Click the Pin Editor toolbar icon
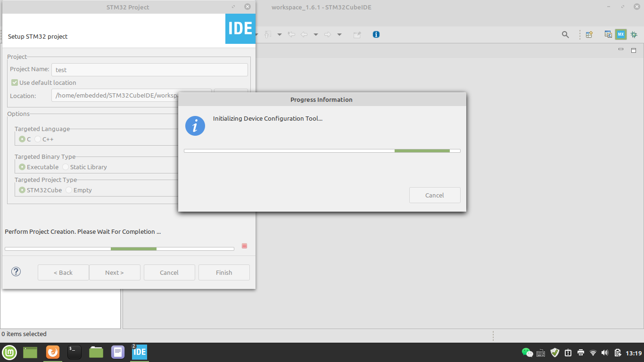The height and width of the screenshot is (362, 644). tap(357, 34)
